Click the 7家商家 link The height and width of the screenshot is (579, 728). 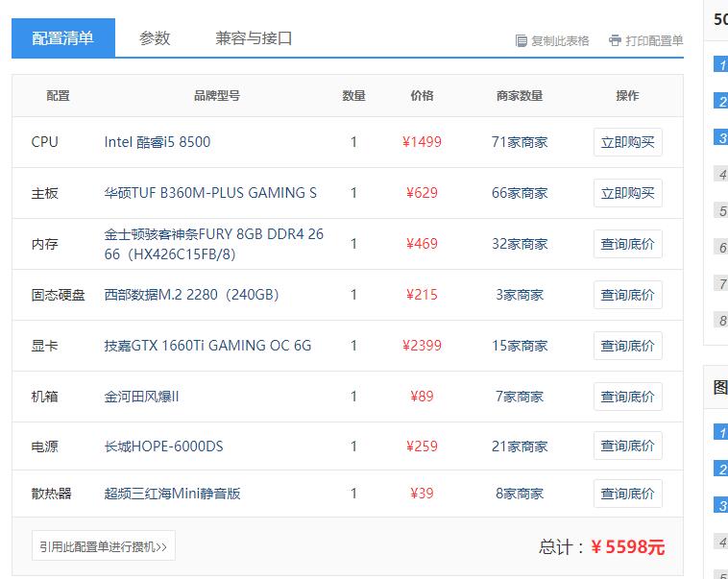(x=520, y=397)
